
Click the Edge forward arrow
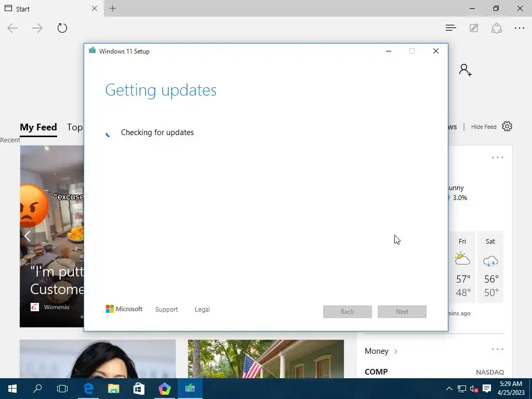coord(37,28)
